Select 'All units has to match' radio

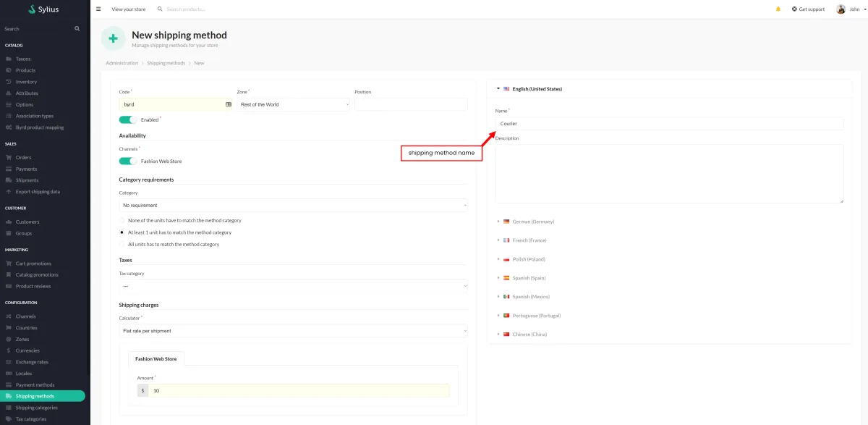122,245
